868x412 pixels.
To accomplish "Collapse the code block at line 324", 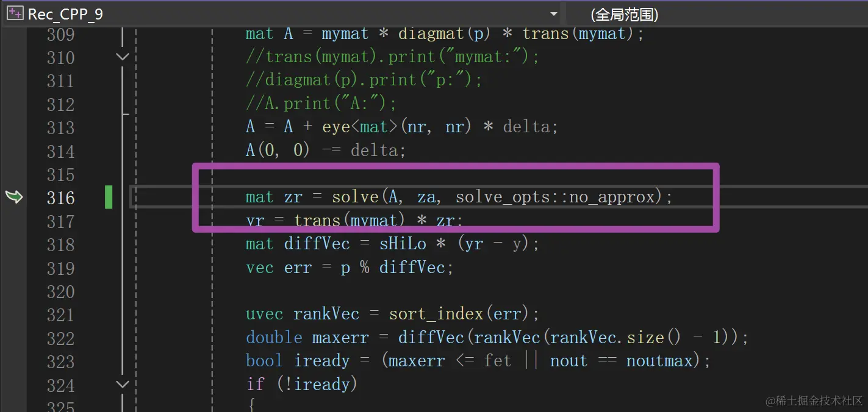I will coord(123,384).
